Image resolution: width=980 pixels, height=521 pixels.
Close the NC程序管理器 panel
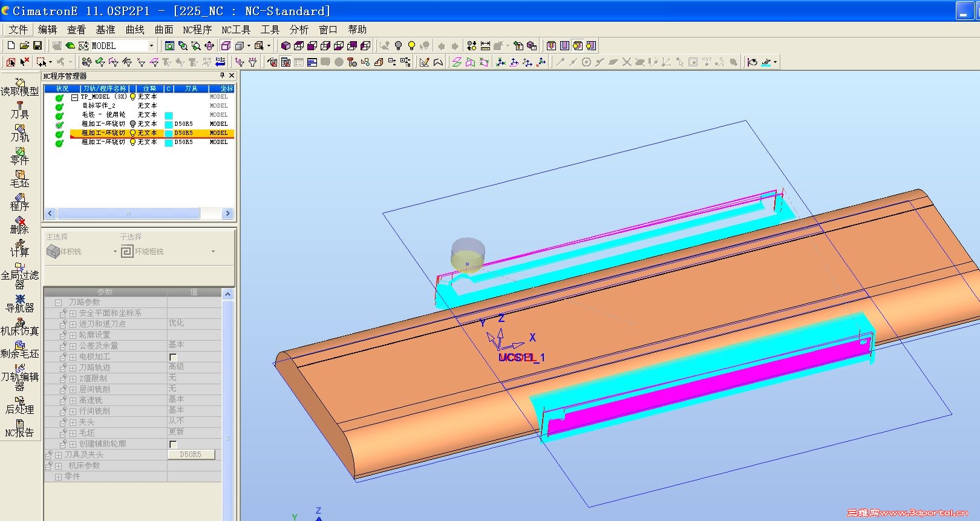coord(231,76)
